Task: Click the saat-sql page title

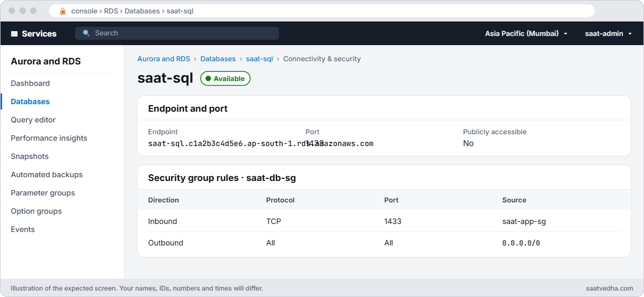Action: point(165,78)
